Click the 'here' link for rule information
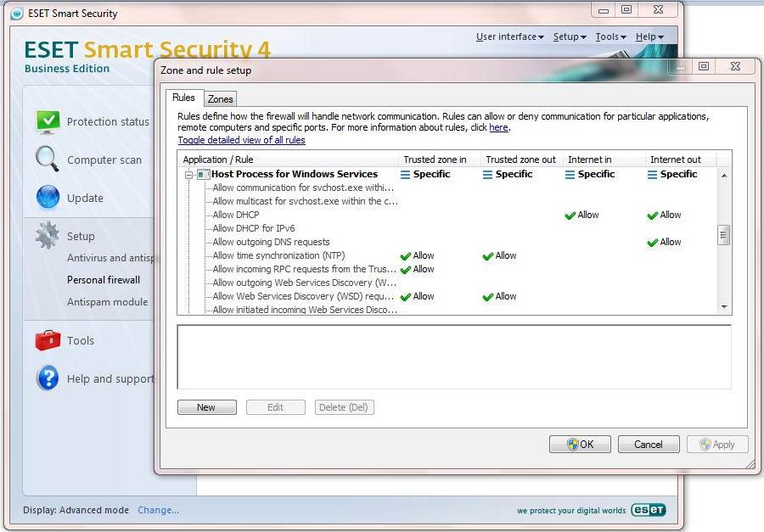This screenshot has height=532, width=764. (498, 127)
